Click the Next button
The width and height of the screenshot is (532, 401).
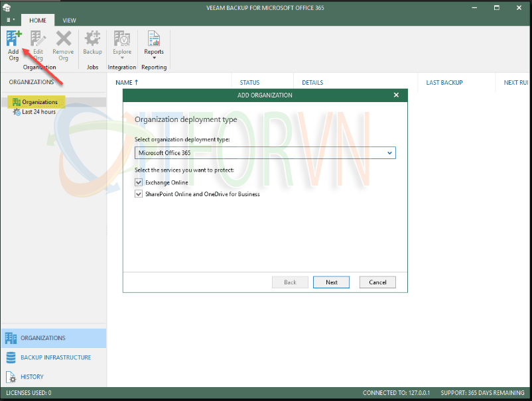pyautogui.click(x=331, y=282)
